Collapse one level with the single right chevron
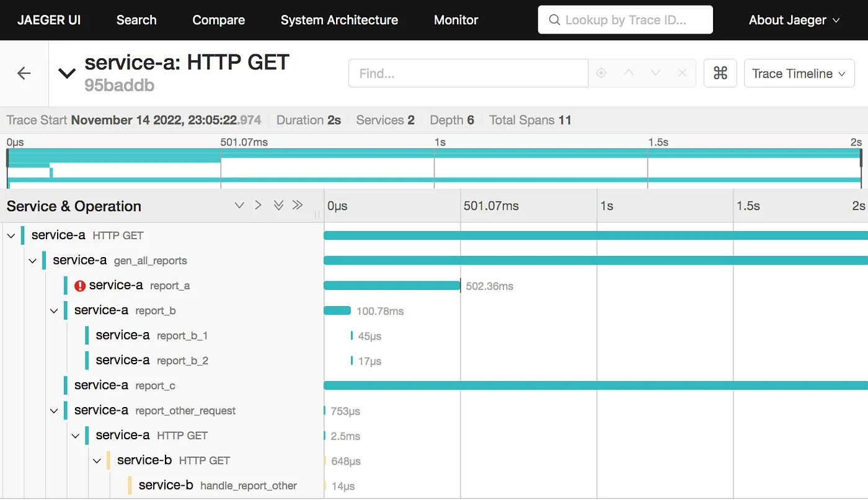868x500 pixels. pyautogui.click(x=259, y=206)
